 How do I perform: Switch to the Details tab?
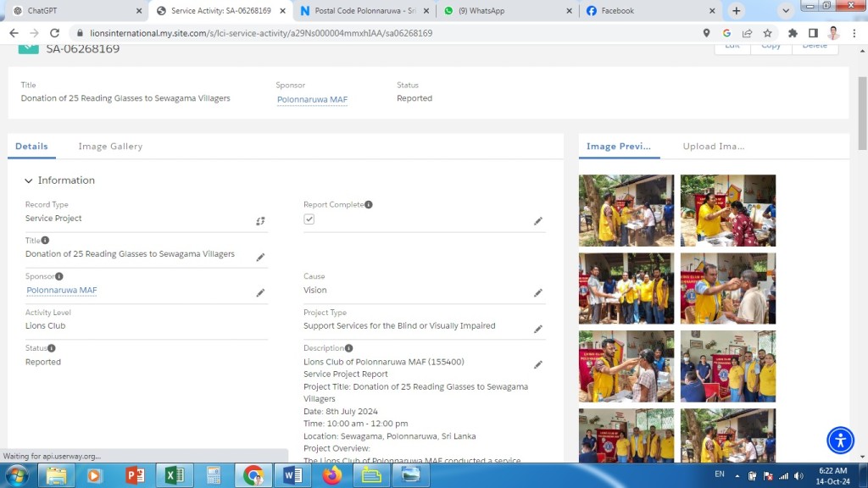(31, 146)
